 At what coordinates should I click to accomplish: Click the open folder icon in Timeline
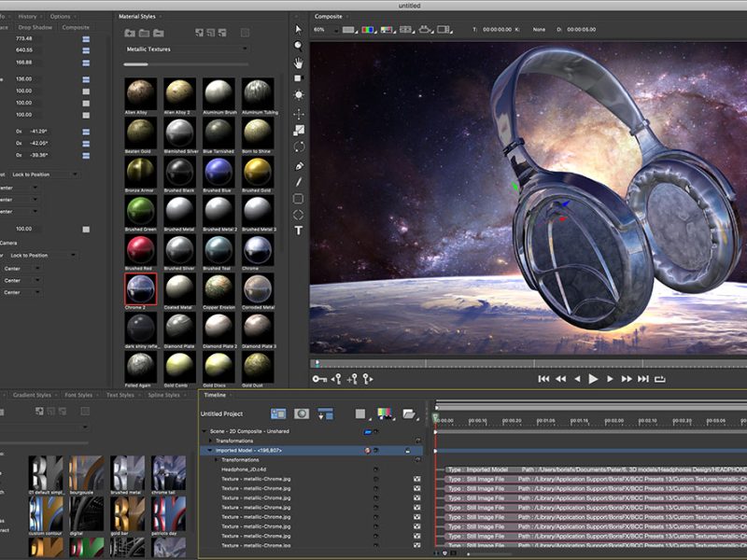(x=409, y=413)
